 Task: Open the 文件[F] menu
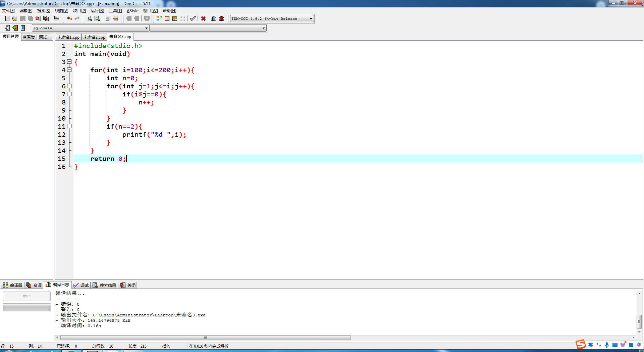(x=8, y=11)
